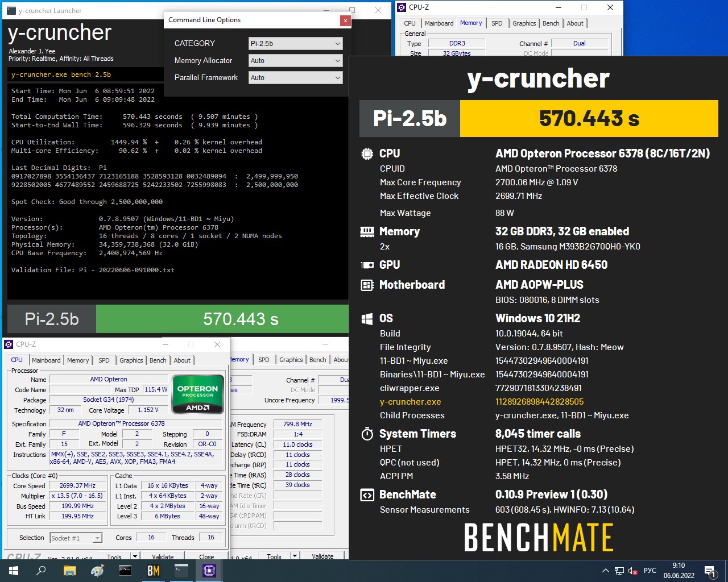Switch to Mainboard tab in Opteron CPU-Z window
This screenshot has width=728, height=582.
point(46,360)
